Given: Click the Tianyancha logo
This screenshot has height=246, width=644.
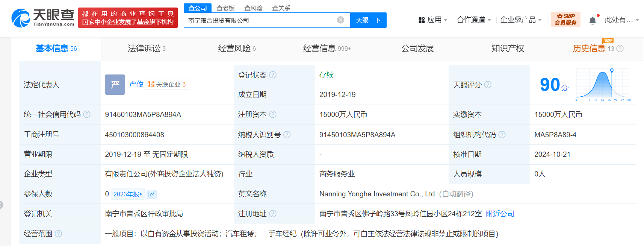Looking at the screenshot, I should tap(43, 18).
